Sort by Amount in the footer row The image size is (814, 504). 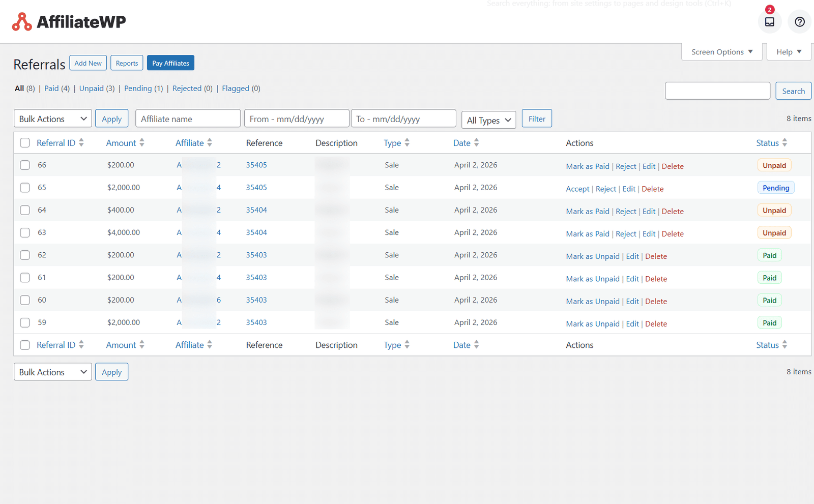pos(125,345)
